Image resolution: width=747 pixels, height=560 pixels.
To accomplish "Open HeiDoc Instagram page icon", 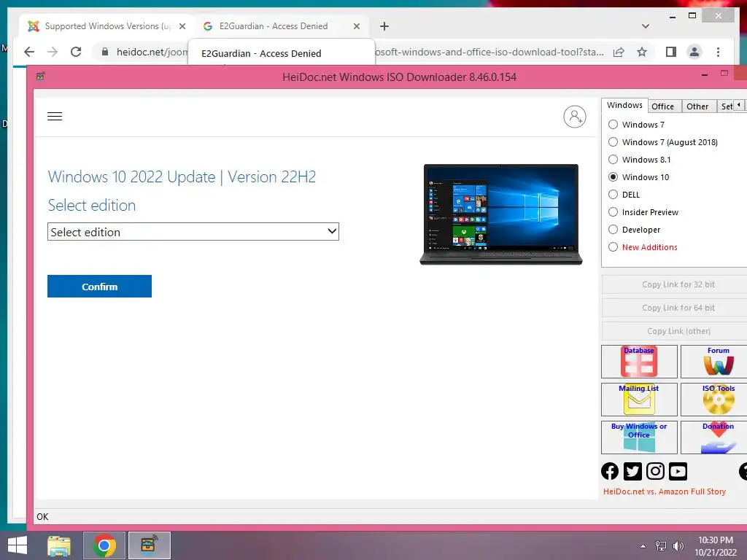I will click(x=655, y=472).
